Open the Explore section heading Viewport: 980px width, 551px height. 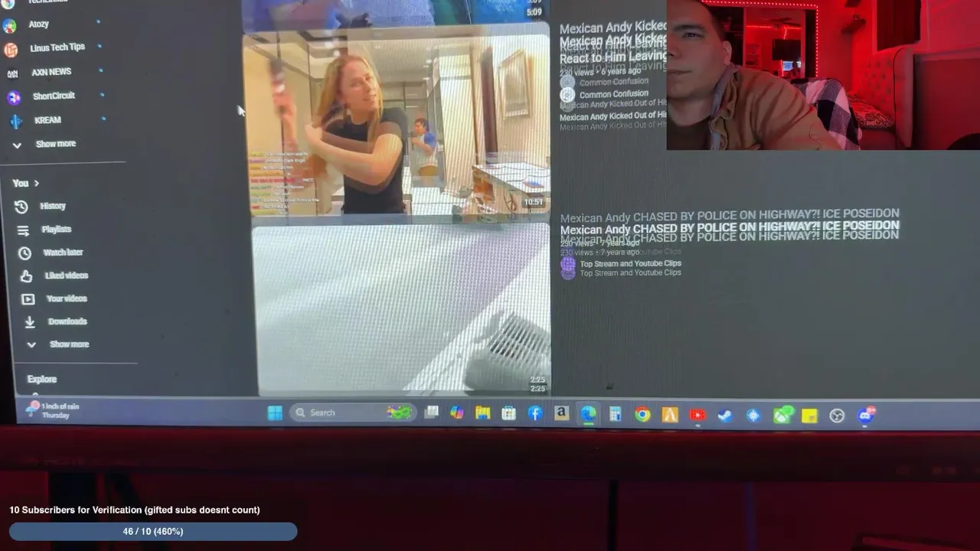click(42, 380)
